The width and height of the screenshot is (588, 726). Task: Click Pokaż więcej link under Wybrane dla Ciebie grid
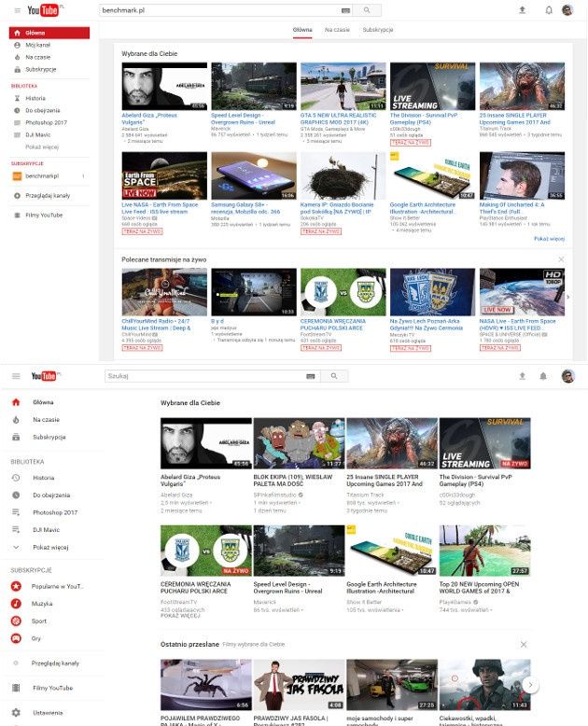[549, 239]
